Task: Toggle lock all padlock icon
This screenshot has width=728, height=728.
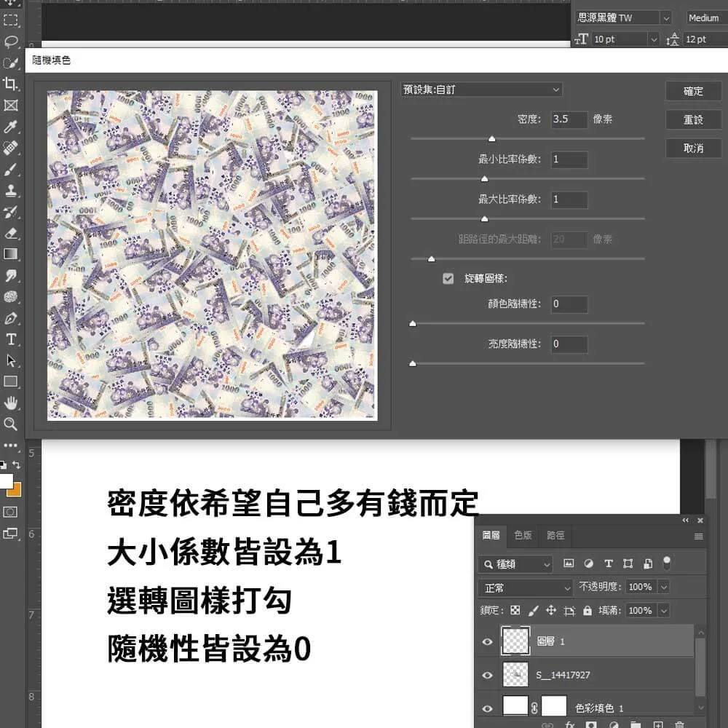Action: 587,610
